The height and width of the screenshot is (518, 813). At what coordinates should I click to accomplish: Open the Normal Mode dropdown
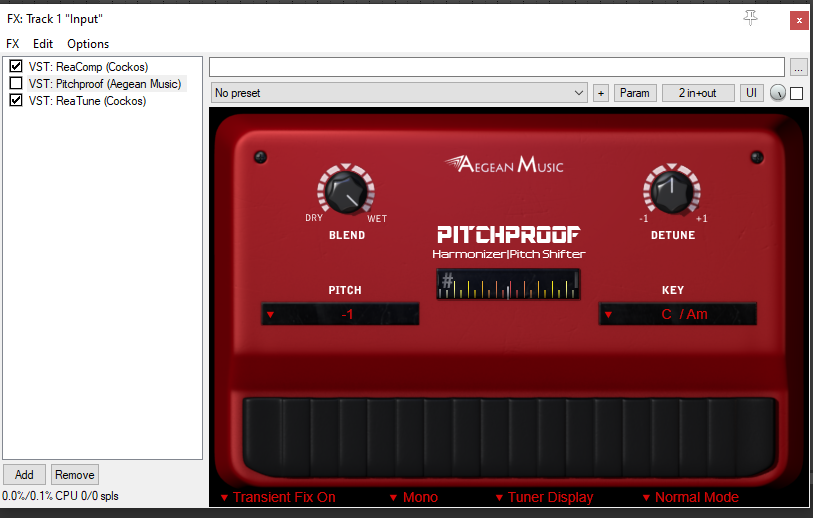coord(691,497)
